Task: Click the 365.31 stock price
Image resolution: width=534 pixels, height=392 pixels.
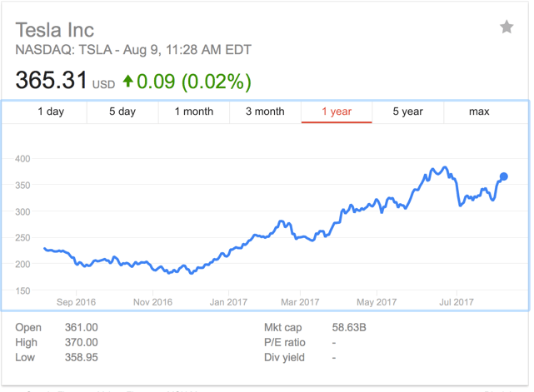Action: click(52, 81)
